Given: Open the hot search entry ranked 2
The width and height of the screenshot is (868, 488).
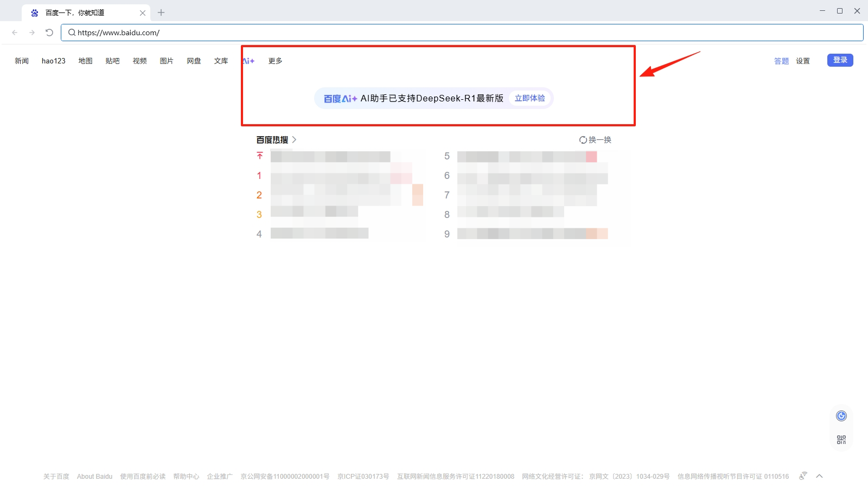Looking at the screenshot, I should 339,195.
